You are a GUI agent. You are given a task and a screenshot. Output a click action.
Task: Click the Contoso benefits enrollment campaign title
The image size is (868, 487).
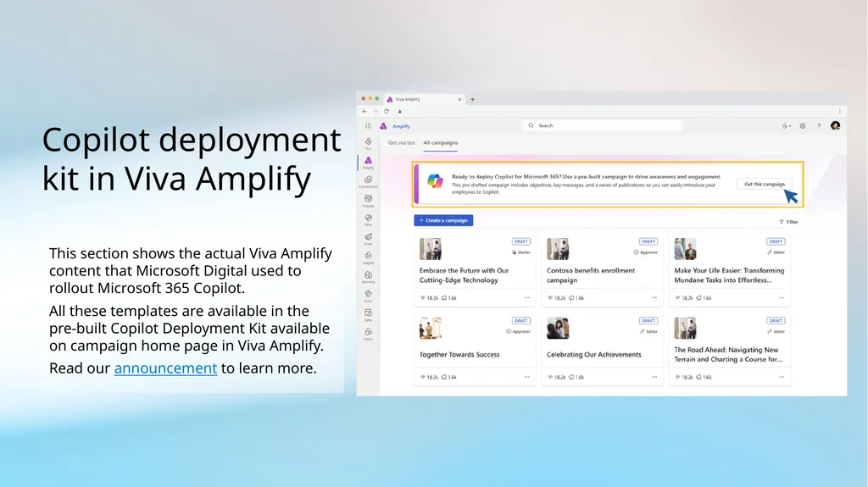[591, 275]
